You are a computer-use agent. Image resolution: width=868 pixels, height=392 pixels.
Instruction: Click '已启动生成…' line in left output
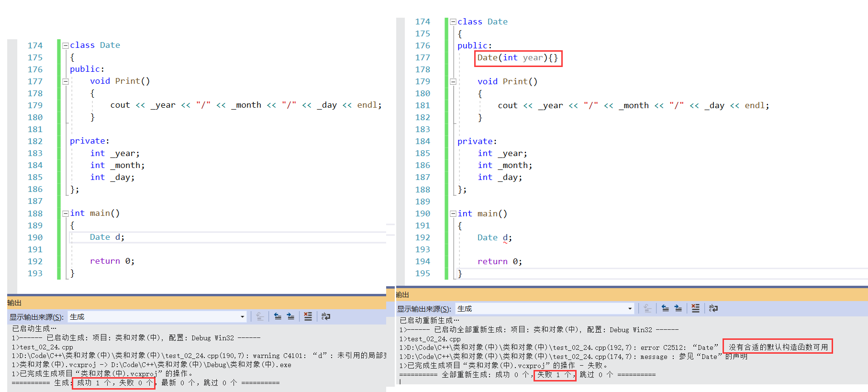coord(34,328)
